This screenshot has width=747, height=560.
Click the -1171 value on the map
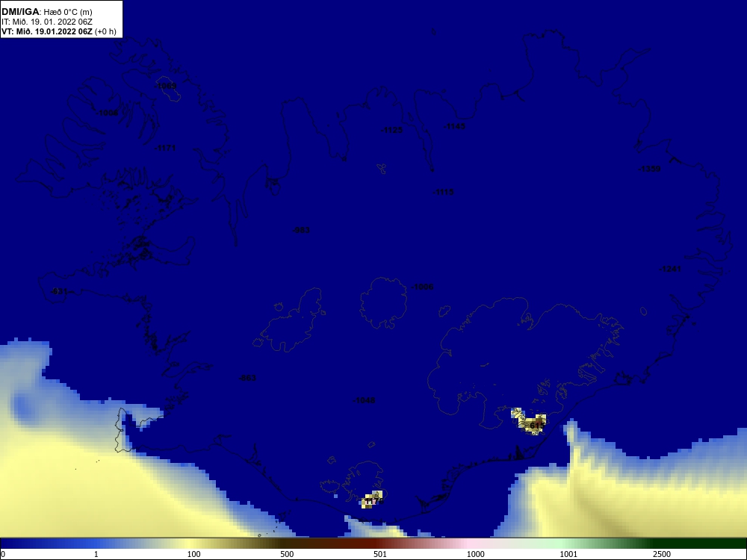[x=165, y=148]
